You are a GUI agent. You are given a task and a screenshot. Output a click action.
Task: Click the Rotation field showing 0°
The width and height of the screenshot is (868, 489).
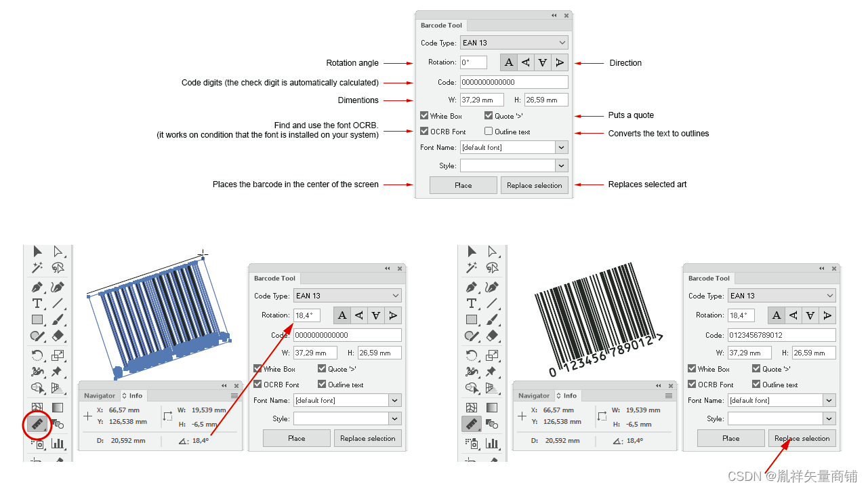[474, 62]
